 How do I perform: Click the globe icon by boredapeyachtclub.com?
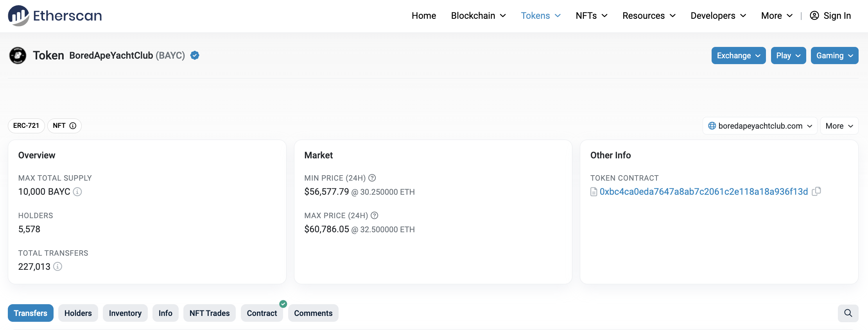pos(712,126)
